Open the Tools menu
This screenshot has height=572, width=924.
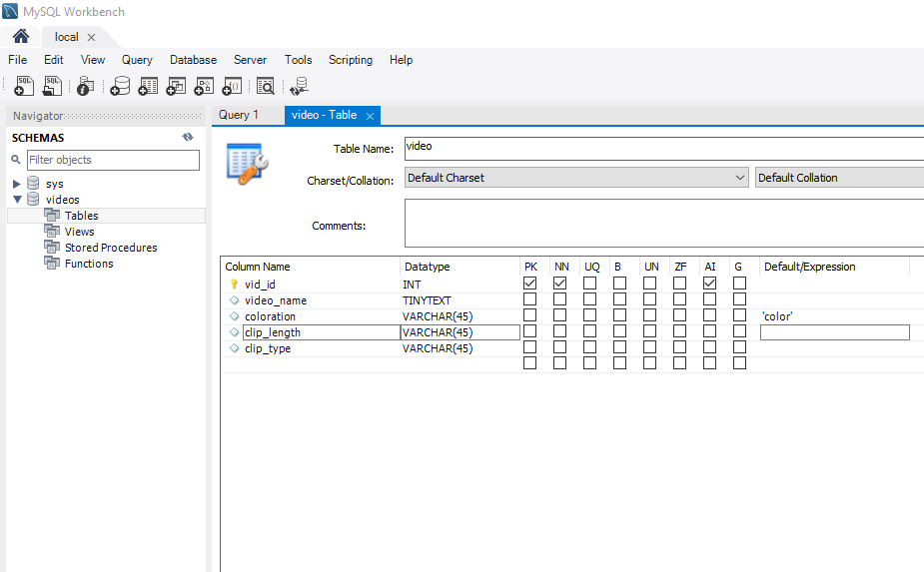[299, 60]
